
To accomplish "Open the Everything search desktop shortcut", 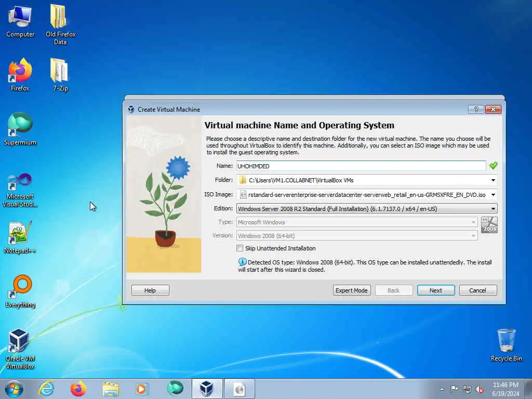I will (x=20, y=291).
